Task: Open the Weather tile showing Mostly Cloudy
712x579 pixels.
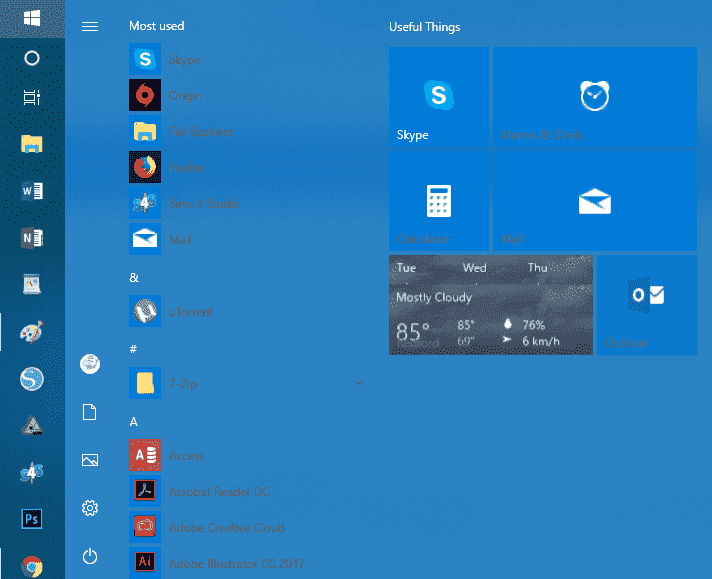Action: click(491, 305)
